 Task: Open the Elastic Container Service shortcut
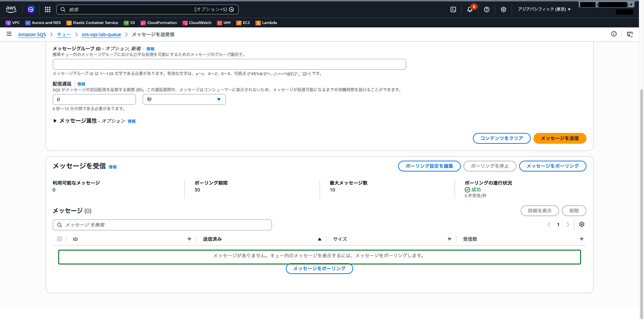[92, 23]
